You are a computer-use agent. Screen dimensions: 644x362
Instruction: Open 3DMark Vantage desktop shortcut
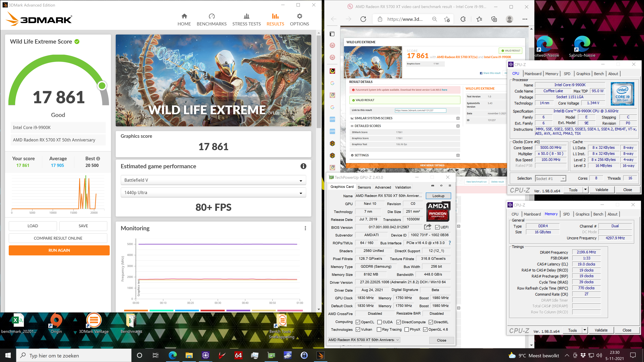tap(94, 323)
